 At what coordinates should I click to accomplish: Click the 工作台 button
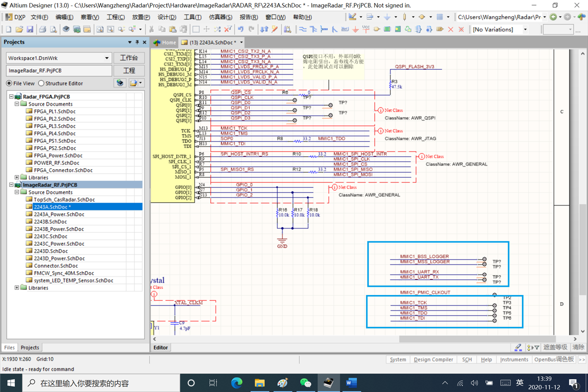[129, 58]
